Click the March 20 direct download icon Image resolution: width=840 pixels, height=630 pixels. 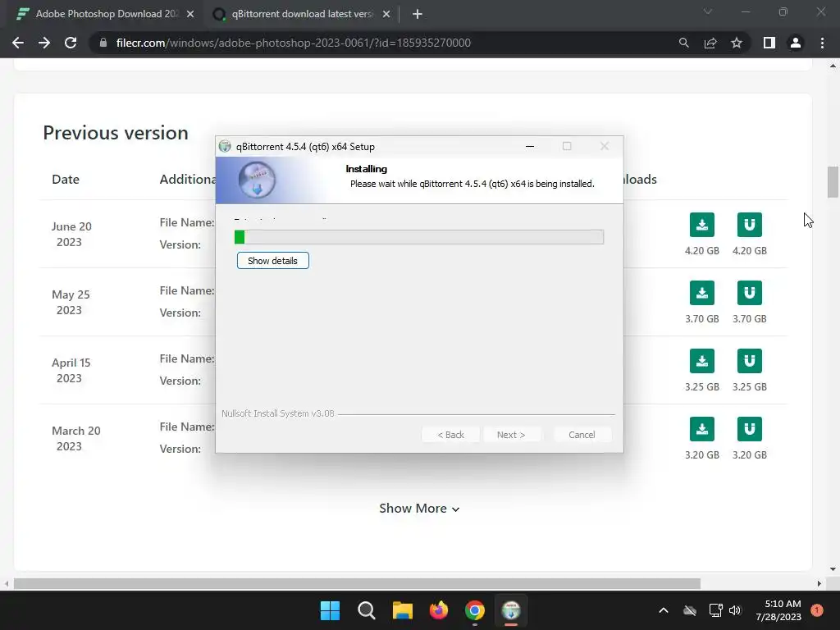(702, 428)
